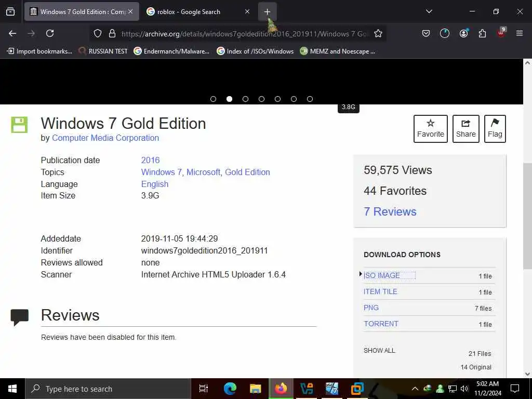The image size is (532, 399).
Task: Click the green floppy software icon
Action: (x=19, y=125)
